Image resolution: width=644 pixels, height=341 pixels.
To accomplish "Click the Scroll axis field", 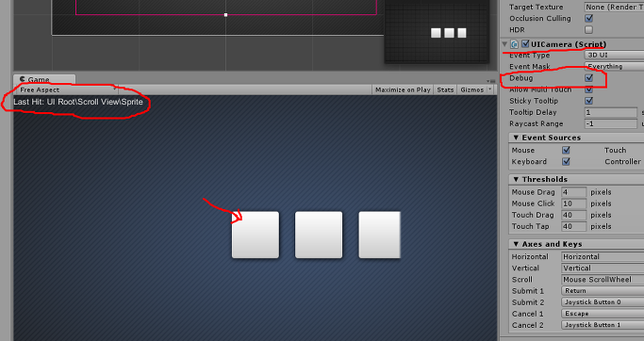I will [x=603, y=280].
